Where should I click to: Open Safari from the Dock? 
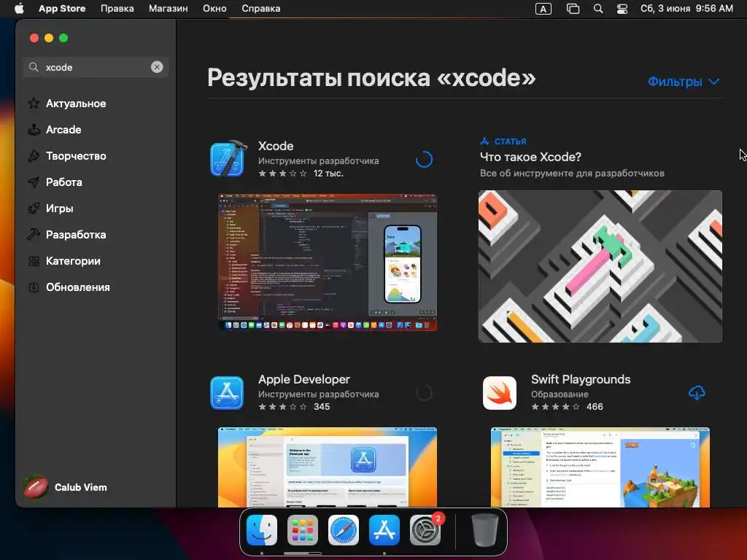point(344,530)
